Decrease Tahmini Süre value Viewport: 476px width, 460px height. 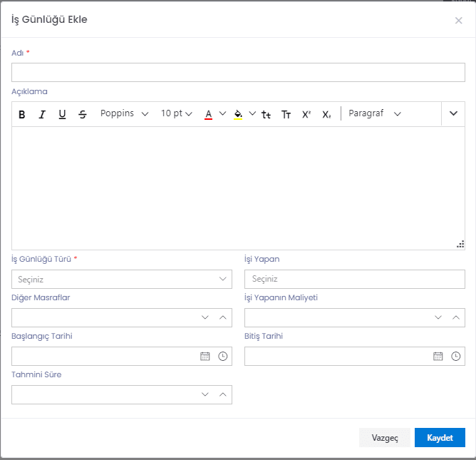coord(205,394)
